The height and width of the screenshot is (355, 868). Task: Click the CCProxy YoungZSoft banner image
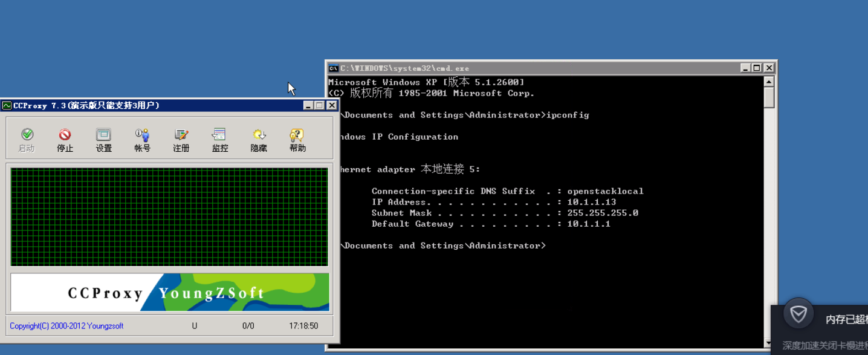pos(170,292)
